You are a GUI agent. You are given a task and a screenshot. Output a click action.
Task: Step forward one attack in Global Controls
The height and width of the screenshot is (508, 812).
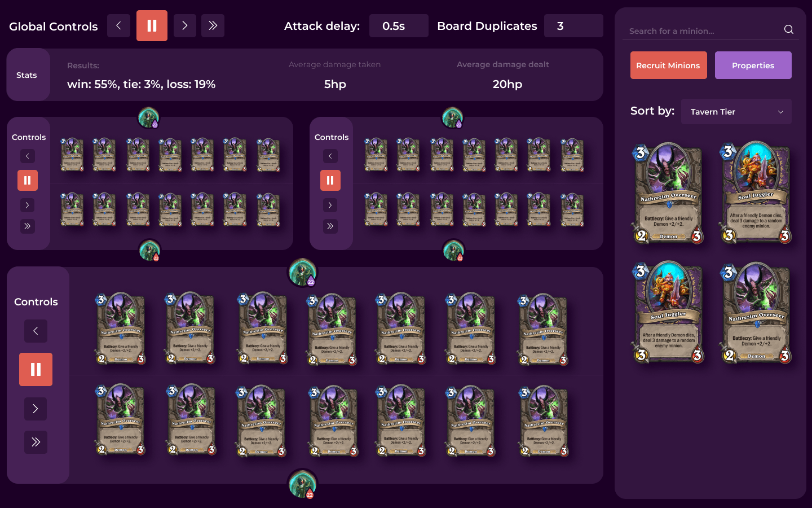tap(184, 25)
